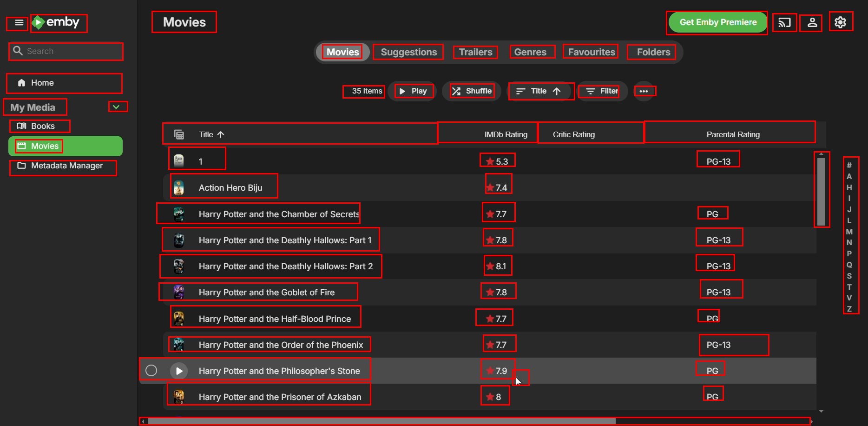The image size is (868, 426).
Task: Click the Search input field
Action: pyautogui.click(x=66, y=51)
